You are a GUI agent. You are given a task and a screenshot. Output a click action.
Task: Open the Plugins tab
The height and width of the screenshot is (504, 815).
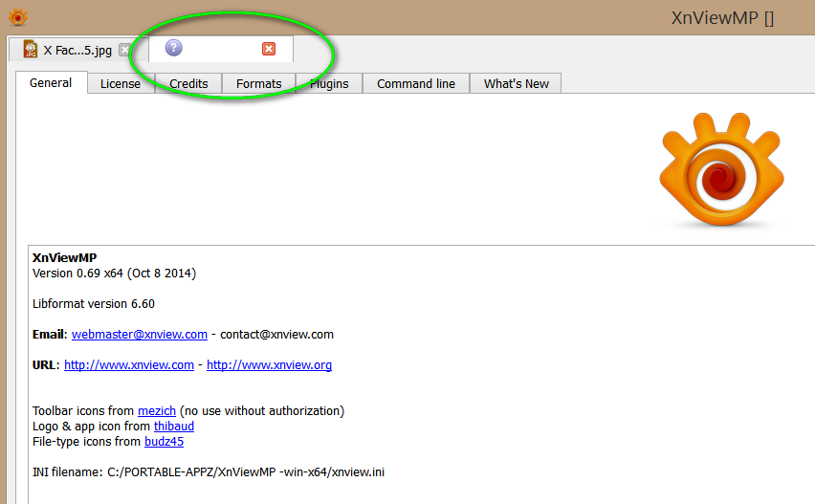tap(329, 83)
